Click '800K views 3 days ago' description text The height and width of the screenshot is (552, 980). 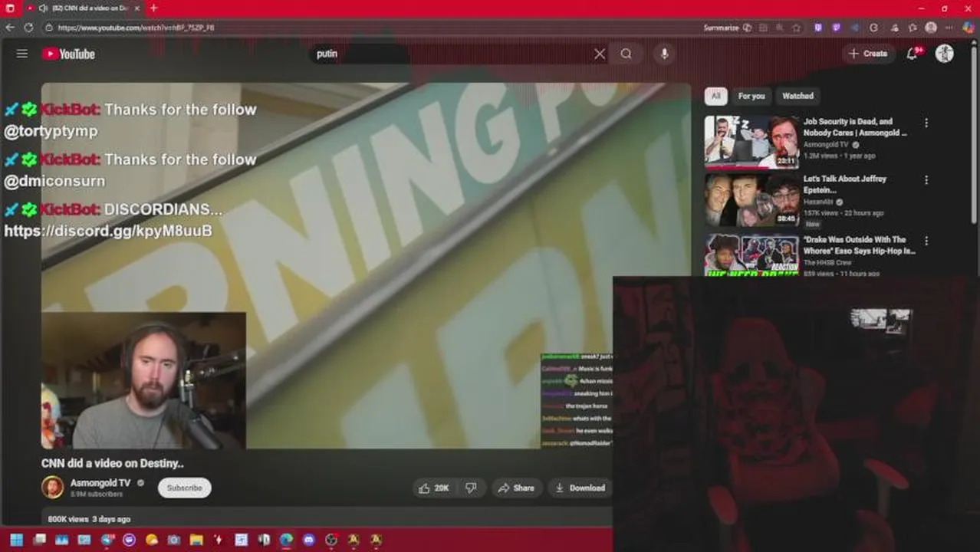pyautogui.click(x=89, y=519)
